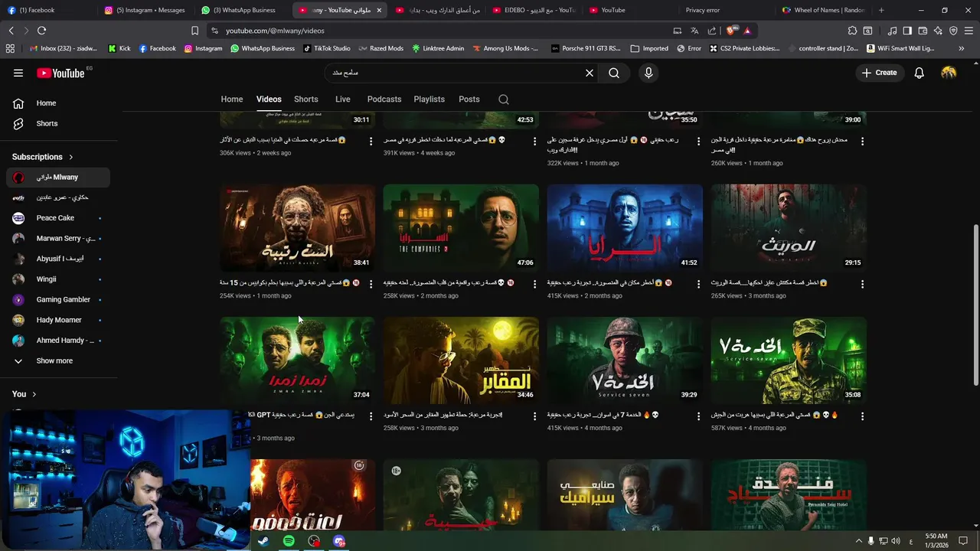
Task: Open Spotify from the taskbar
Action: click(x=289, y=541)
